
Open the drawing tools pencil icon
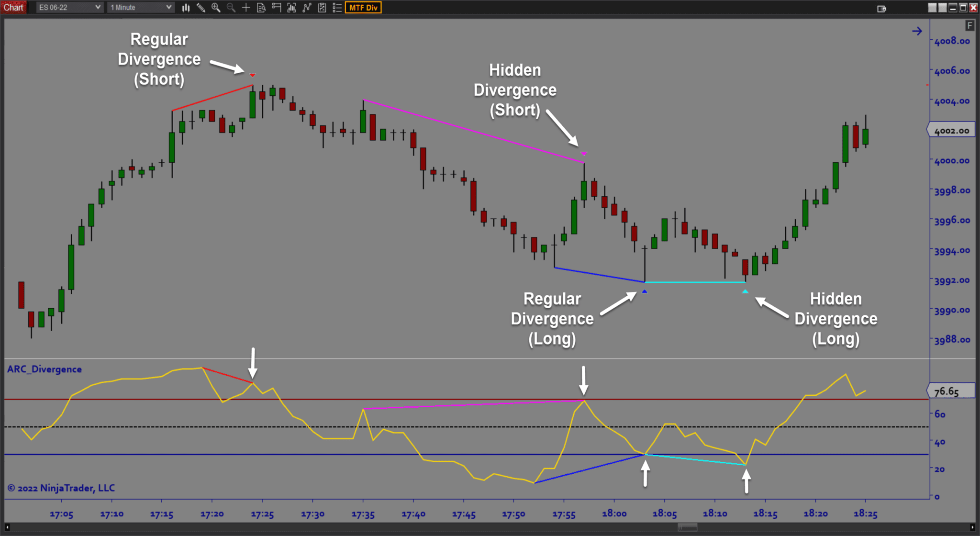[201, 8]
